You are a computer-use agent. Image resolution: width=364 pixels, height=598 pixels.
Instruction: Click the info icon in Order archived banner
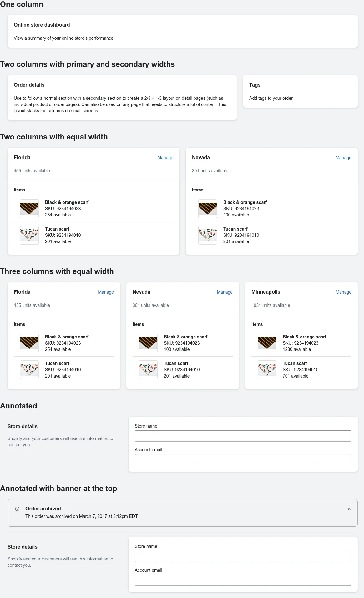(x=17, y=509)
